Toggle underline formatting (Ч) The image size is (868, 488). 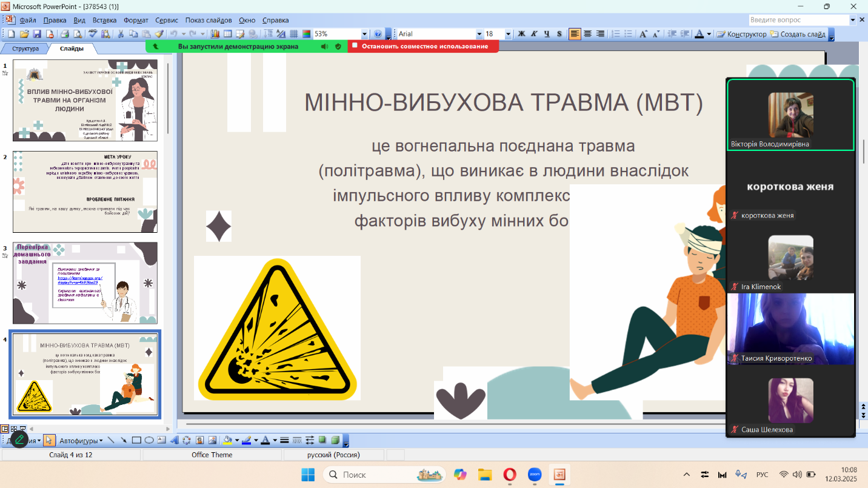(x=547, y=34)
